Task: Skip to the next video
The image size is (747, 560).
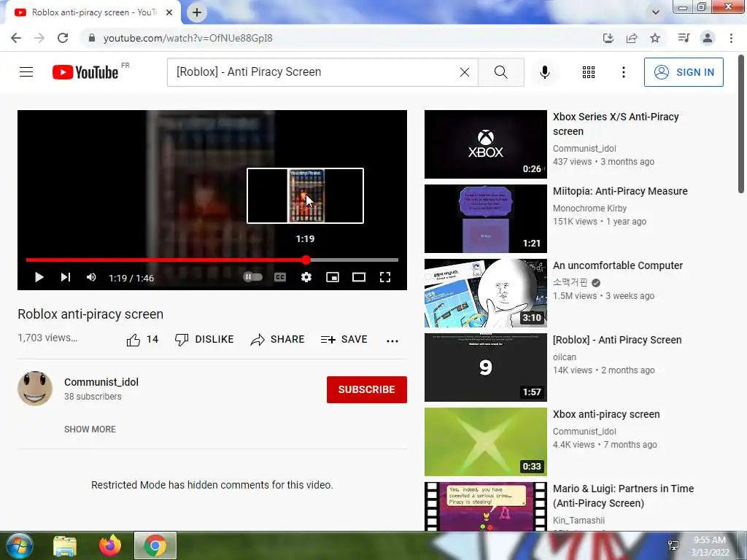Action: [x=66, y=277]
